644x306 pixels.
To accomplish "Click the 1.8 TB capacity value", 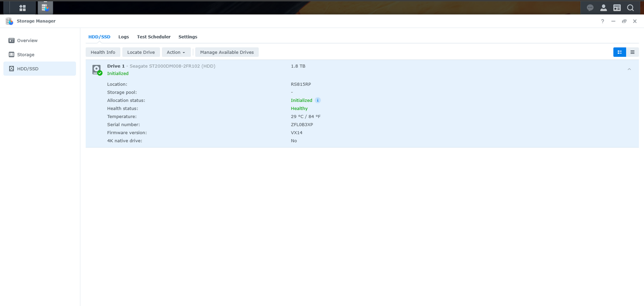I will coord(298,66).
